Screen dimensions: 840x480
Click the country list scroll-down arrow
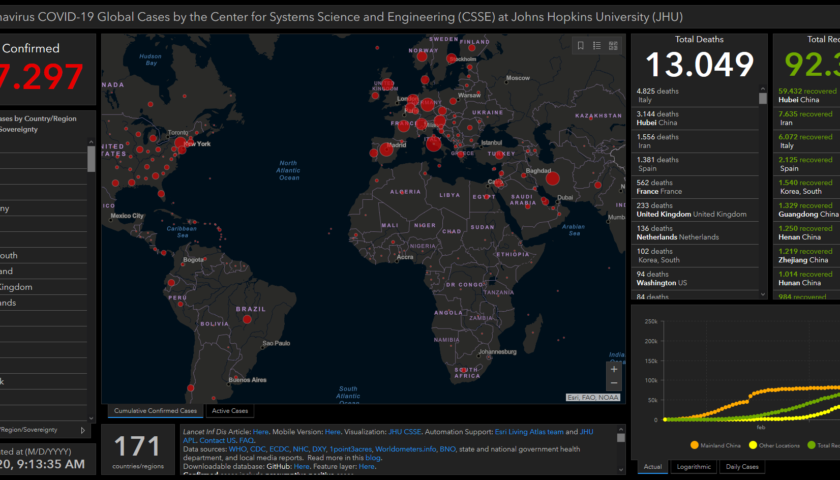91,418
